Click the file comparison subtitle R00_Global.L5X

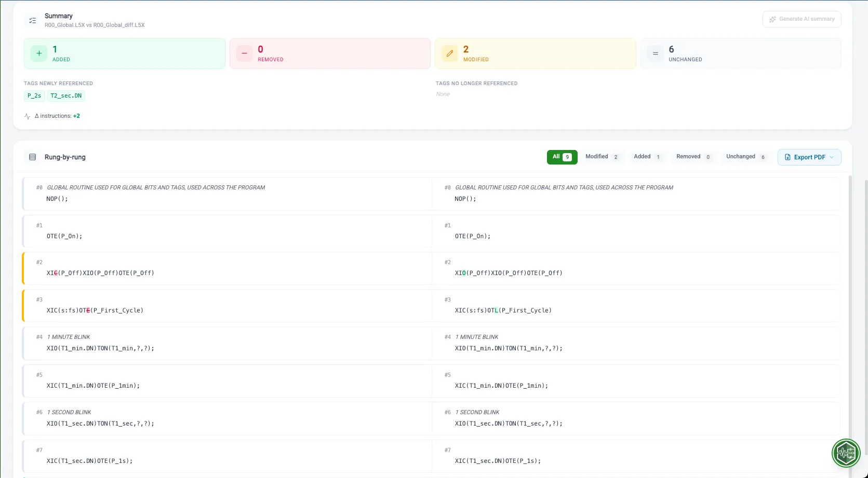[95, 25]
